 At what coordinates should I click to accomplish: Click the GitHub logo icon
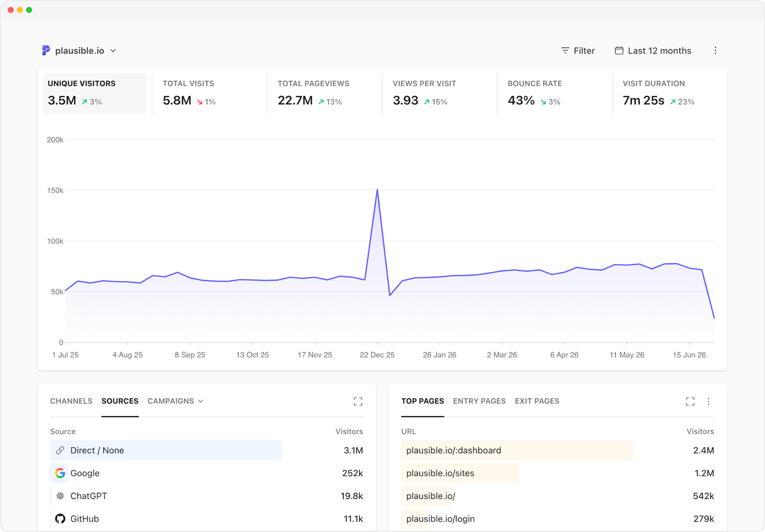click(x=60, y=519)
